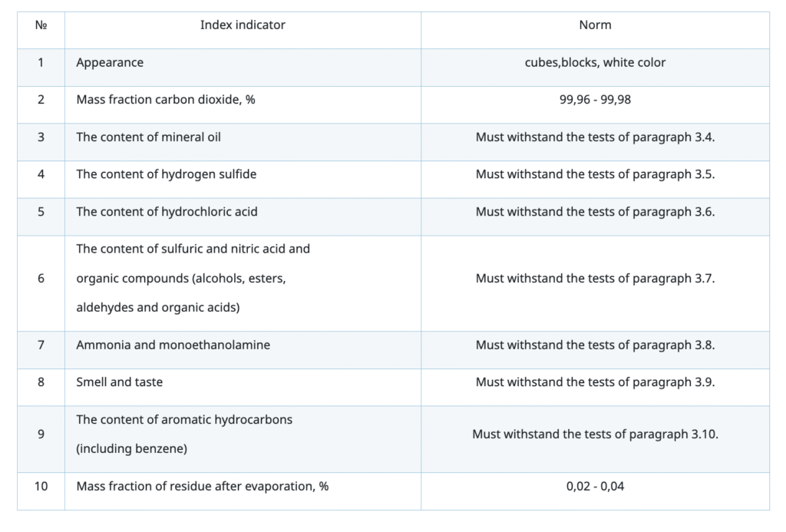Click the "Index indicator" column header

243,25
